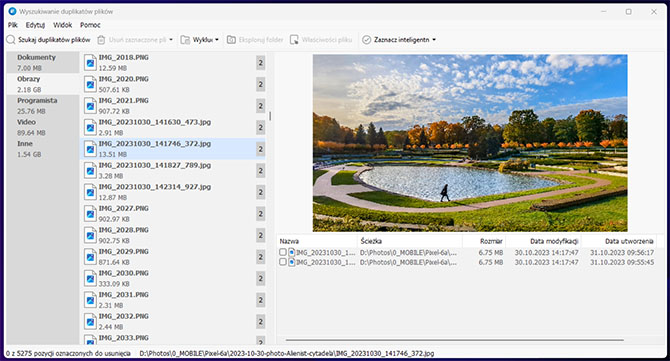Click file icon of IMG_2021.PNG

click(x=90, y=106)
